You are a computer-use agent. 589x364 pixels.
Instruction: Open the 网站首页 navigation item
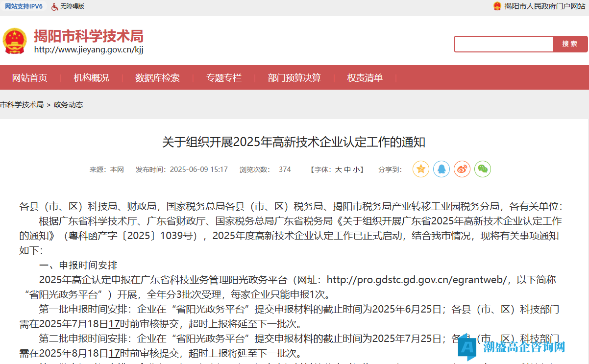coord(30,78)
